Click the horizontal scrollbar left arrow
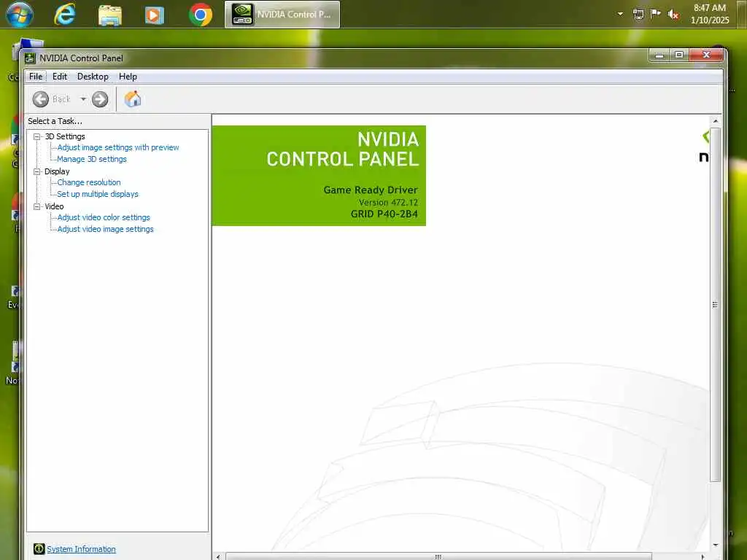The width and height of the screenshot is (747, 560). (x=218, y=556)
